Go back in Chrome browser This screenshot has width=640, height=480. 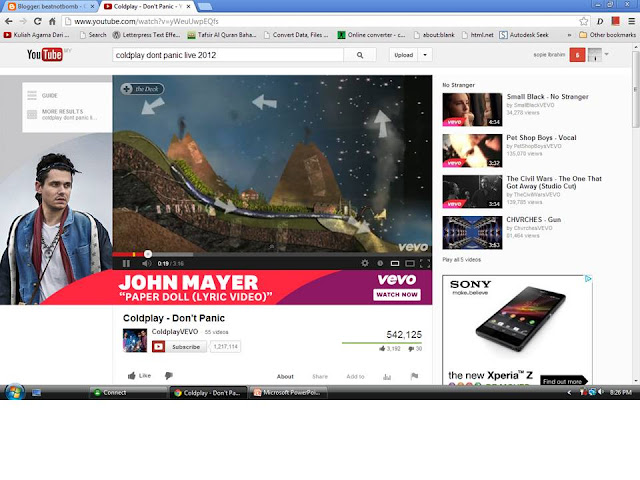[x=9, y=21]
